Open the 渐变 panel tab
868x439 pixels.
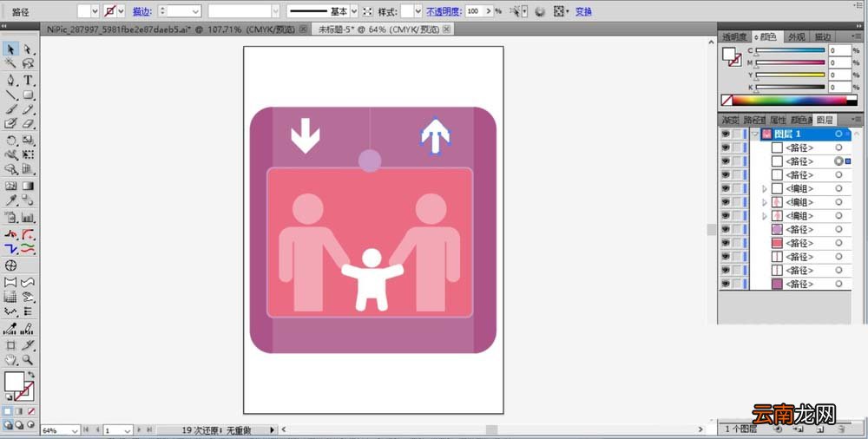pos(730,120)
